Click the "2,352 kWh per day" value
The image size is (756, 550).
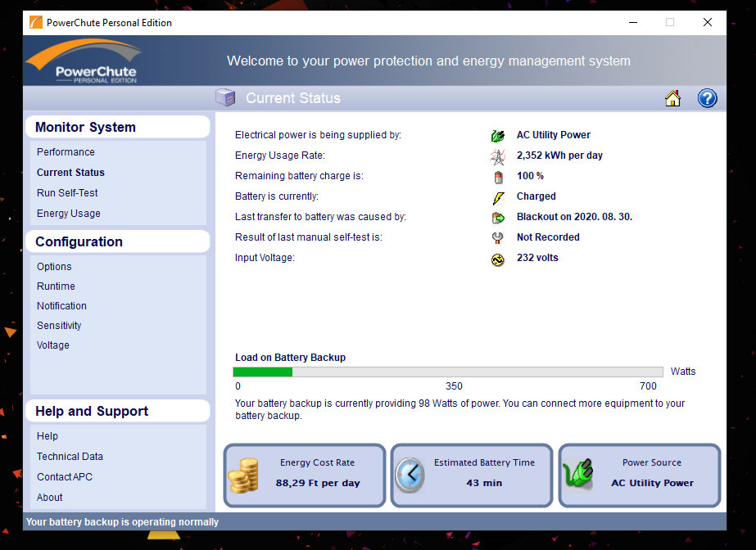(x=559, y=156)
